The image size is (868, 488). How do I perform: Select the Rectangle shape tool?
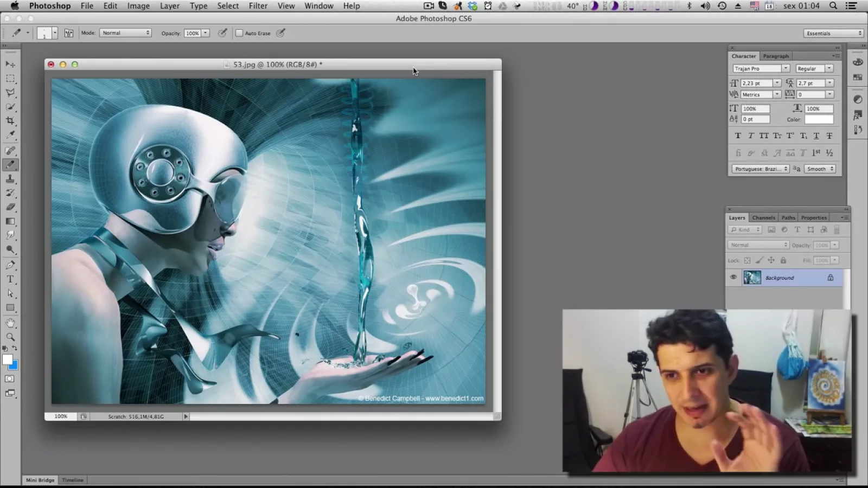(x=10, y=307)
